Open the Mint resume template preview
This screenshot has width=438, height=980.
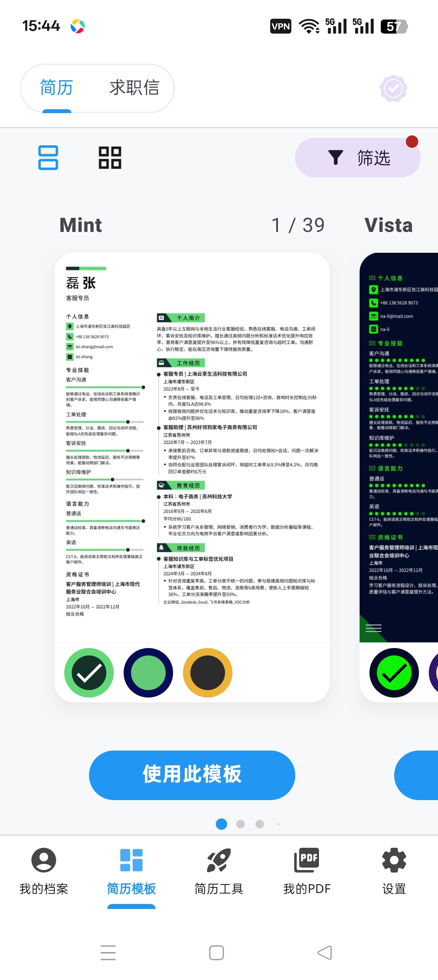click(192, 447)
